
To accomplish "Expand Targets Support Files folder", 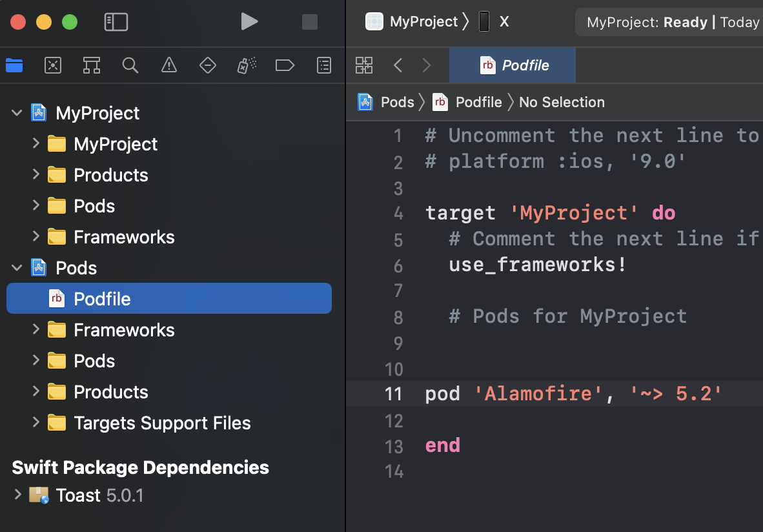I will click(36, 423).
